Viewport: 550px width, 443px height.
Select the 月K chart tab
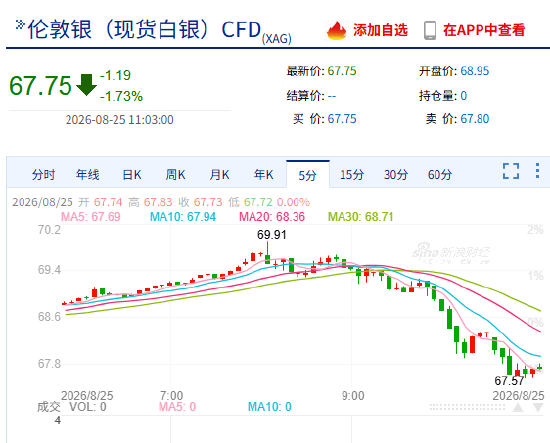point(219,174)
